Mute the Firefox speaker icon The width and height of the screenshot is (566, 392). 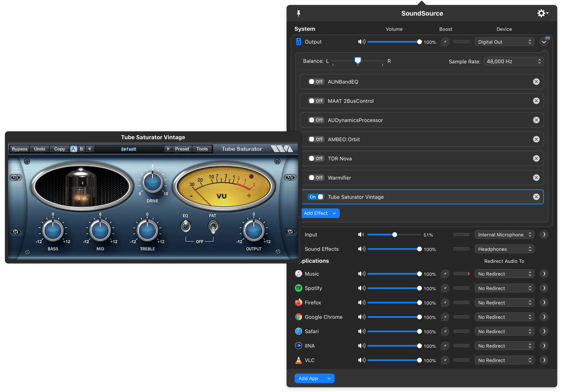click(x=361, y=302)
